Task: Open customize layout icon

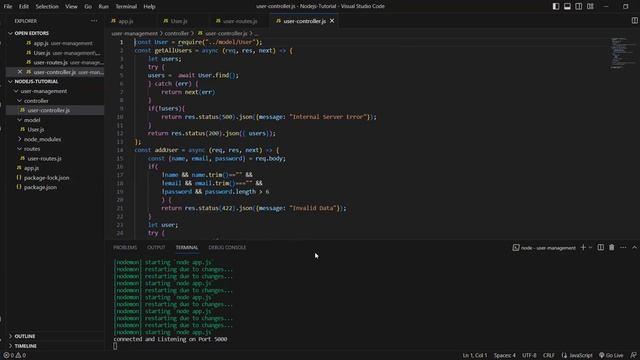Action: pos(590,7)
